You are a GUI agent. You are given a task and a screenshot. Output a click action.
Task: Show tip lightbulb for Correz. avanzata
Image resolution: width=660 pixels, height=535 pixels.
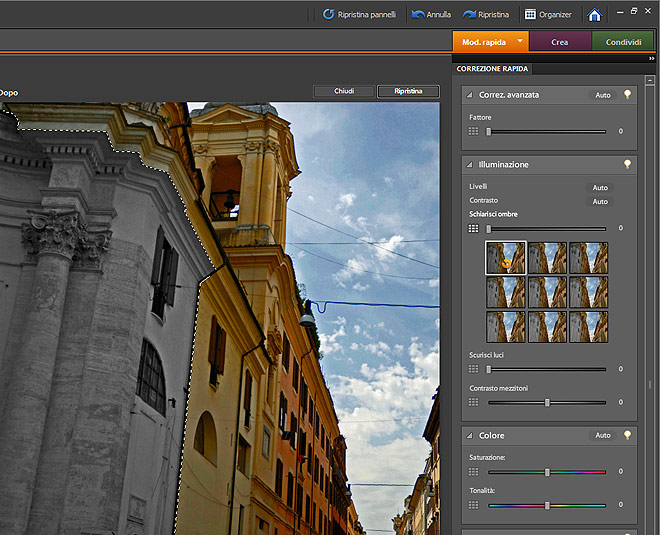pyautogui.click(x=627, y=94)
